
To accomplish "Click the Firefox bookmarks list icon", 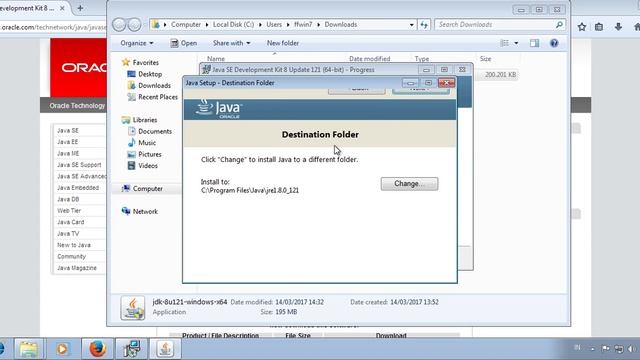I will pos(599,27).
